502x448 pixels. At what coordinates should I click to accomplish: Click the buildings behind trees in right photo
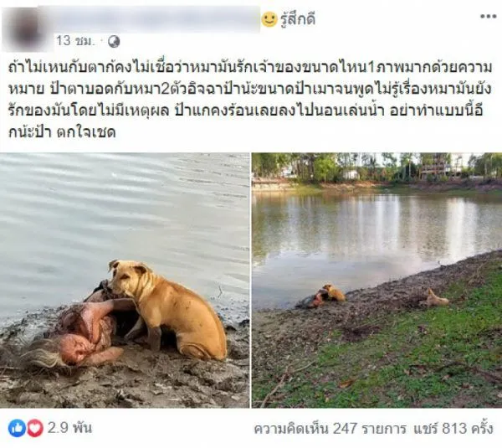(x=437, y=167)
